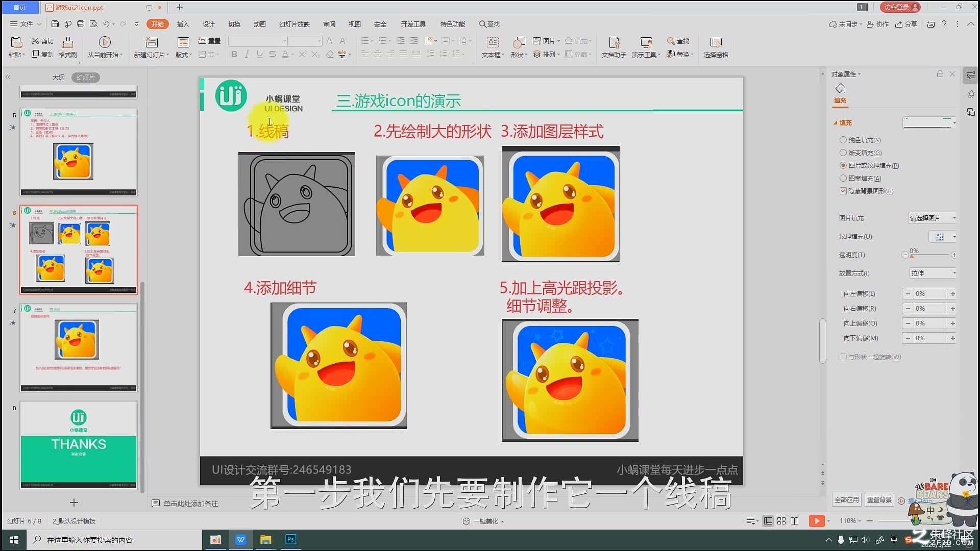
Task: Select slide 7 thumbnail
Action: [79, 348]
